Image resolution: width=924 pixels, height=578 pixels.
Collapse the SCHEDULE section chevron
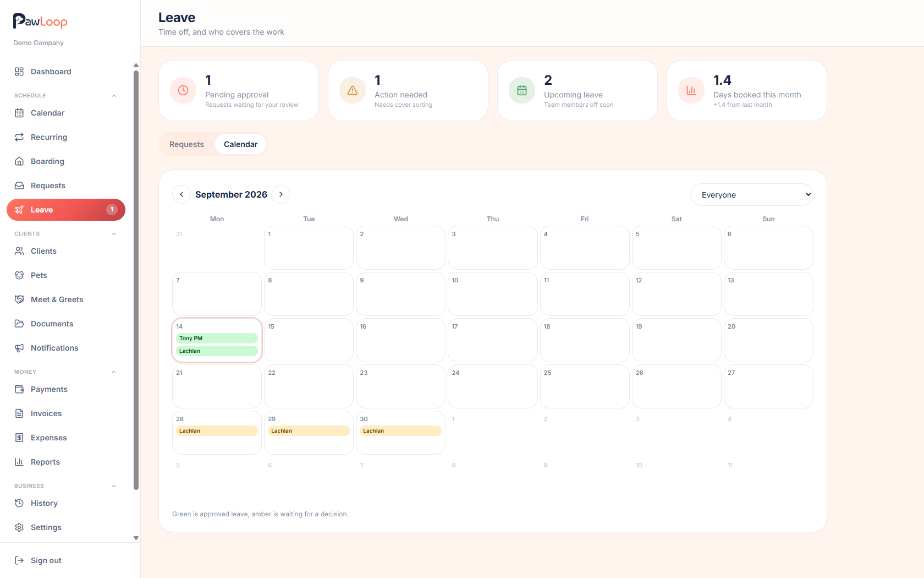tap(114, 96)
